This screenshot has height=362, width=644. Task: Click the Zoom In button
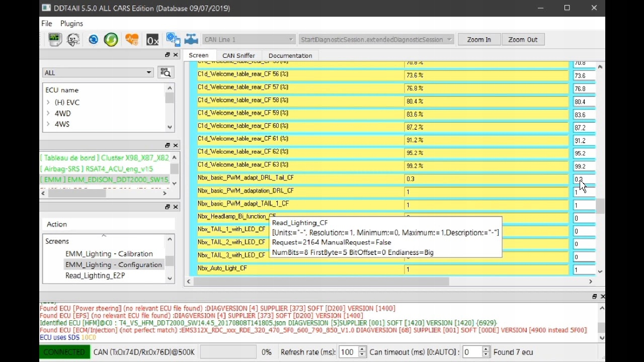[x=478, y=40]
